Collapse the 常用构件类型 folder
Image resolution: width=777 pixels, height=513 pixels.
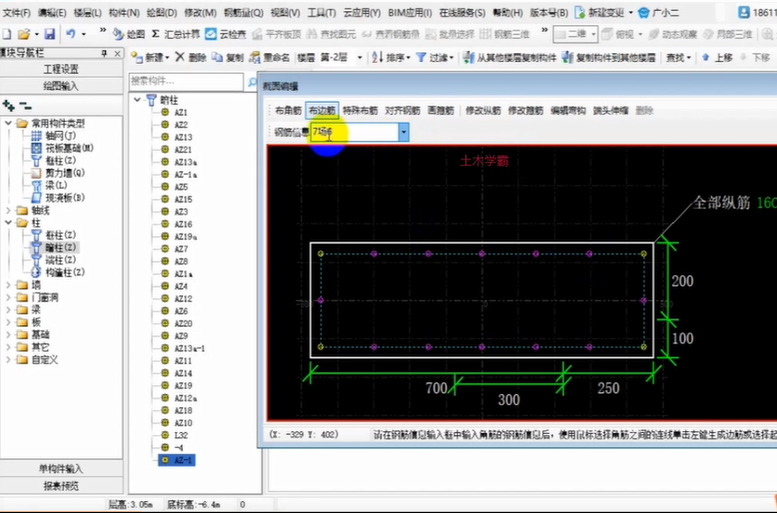pyautogui.click(x=8, y=123)
